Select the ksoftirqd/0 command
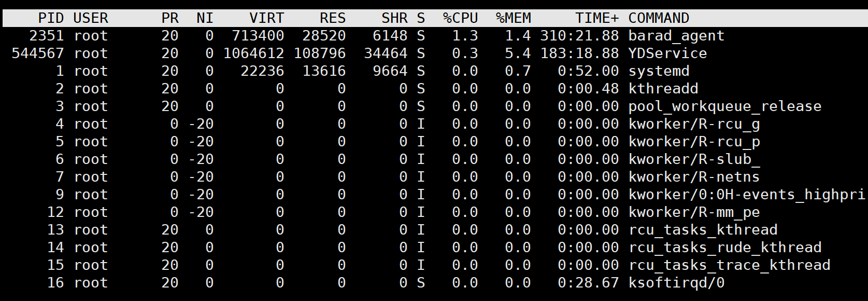The height and width of the screenshot is (301, 868). click(x=676, y=283)
